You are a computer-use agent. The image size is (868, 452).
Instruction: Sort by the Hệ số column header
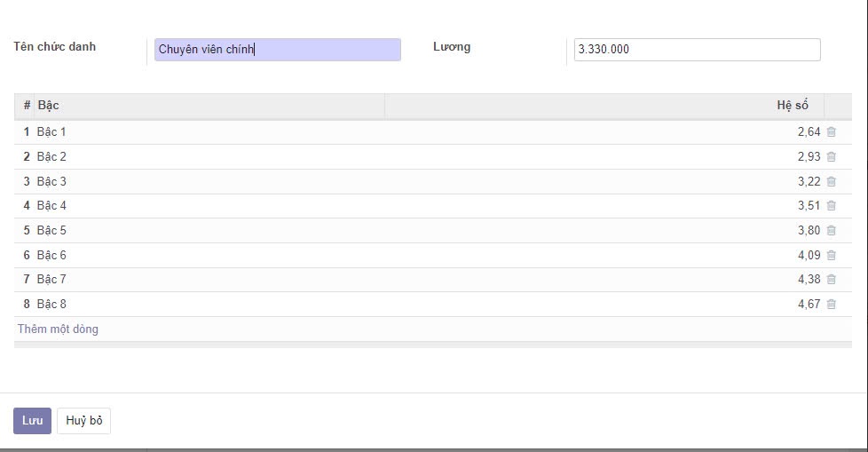[x=792, y=106]
